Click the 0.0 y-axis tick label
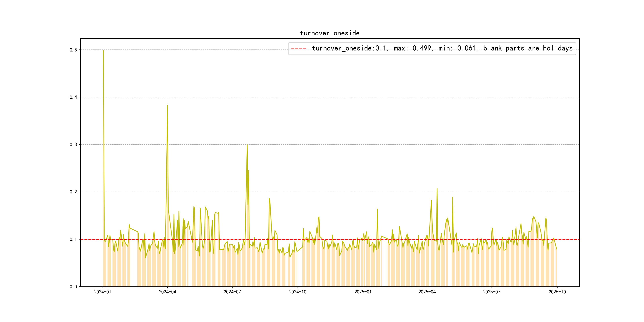The width and height of the screenshot is (644, 322). (73, 287)
